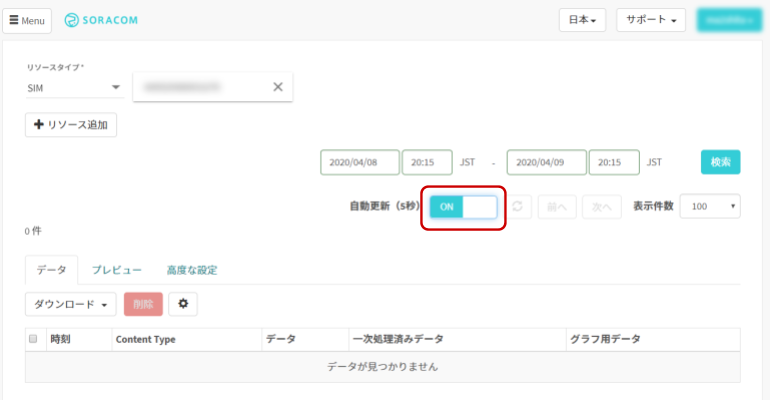Expand the ダウンロード dropdown button
This screenshot has width=770, height=400.
click(70, 304)
